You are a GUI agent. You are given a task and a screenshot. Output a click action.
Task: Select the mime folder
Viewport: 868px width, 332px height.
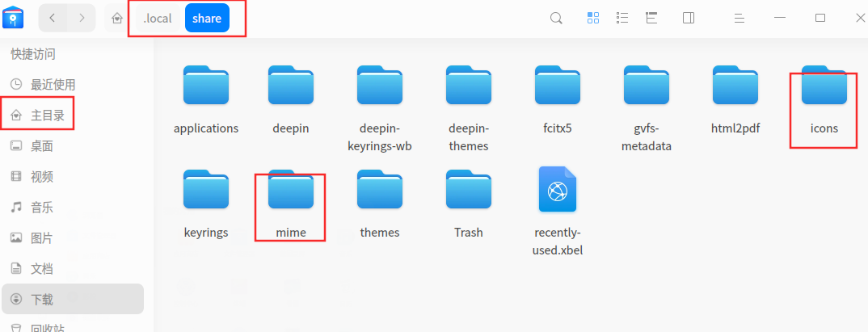click(291, 204)
